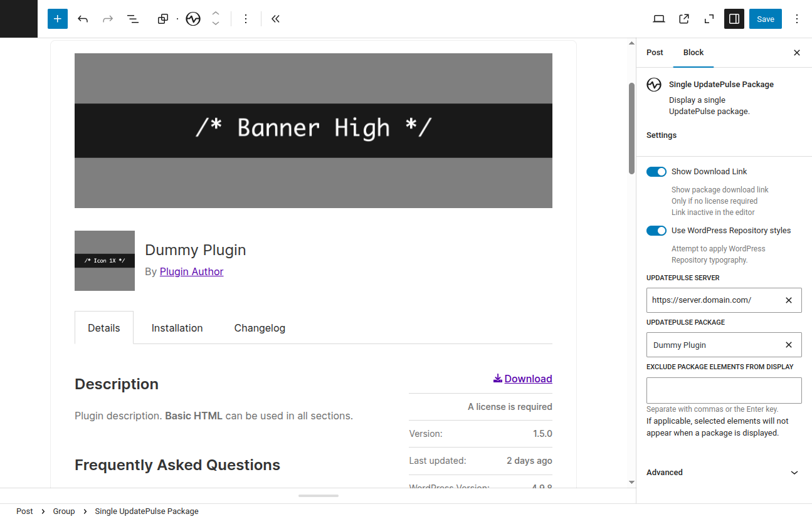Click the Dummy Plugin title
This screenshot has height=519, width=812.
pyautogui.click(x=196, y=250)
